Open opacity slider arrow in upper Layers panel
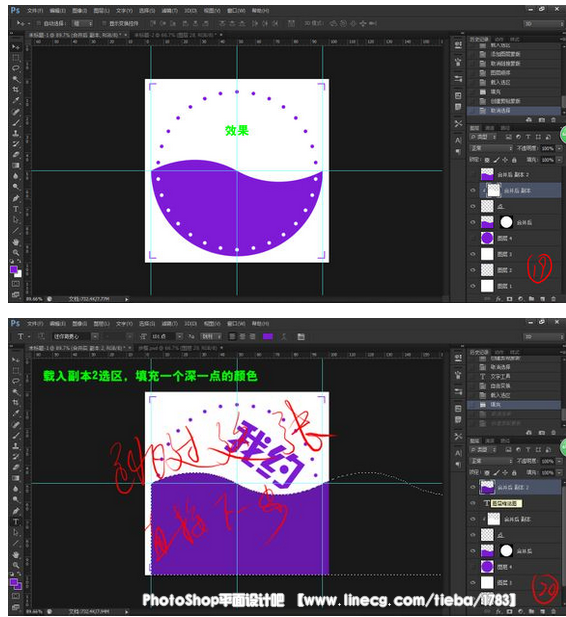Image resolution: width=566 pixels, height=617 pixels. click(559, 148)
